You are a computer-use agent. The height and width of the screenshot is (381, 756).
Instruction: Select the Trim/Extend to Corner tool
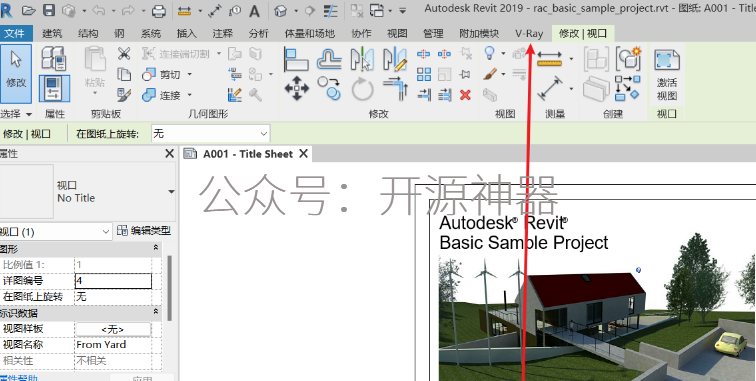click(x=395, y=89)
